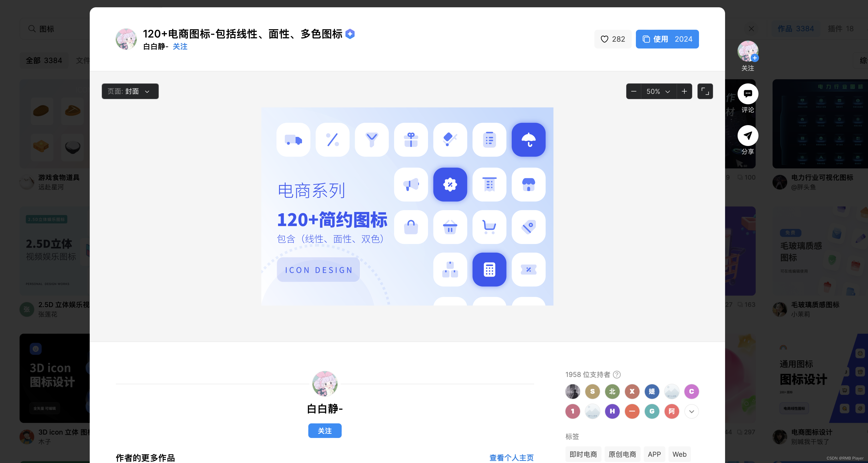868x463 pixels.
Task: Click blue verified badge next to title
Action: click(350, 34)
